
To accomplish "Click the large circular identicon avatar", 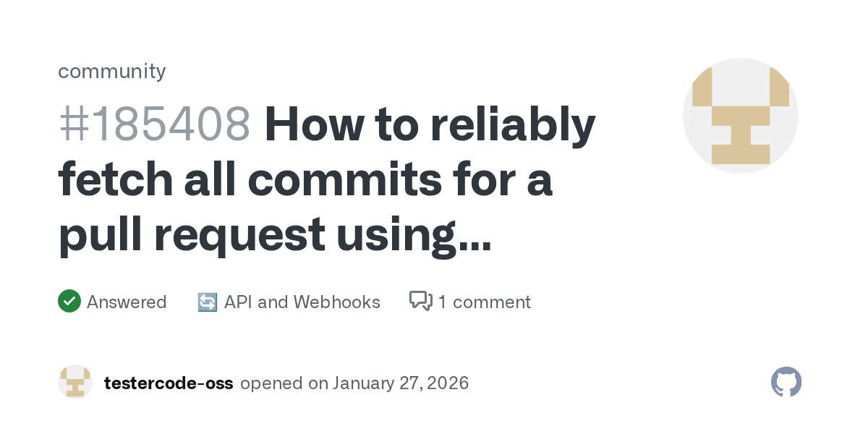I will point(740,116).
